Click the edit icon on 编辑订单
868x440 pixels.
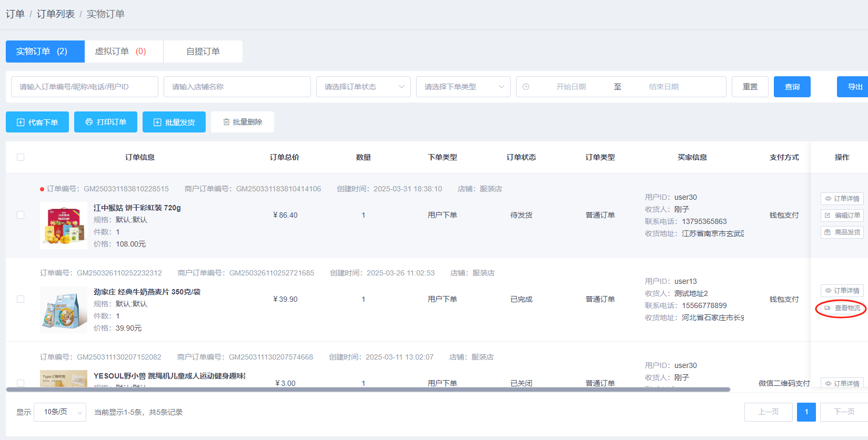(x=827, y=216)
